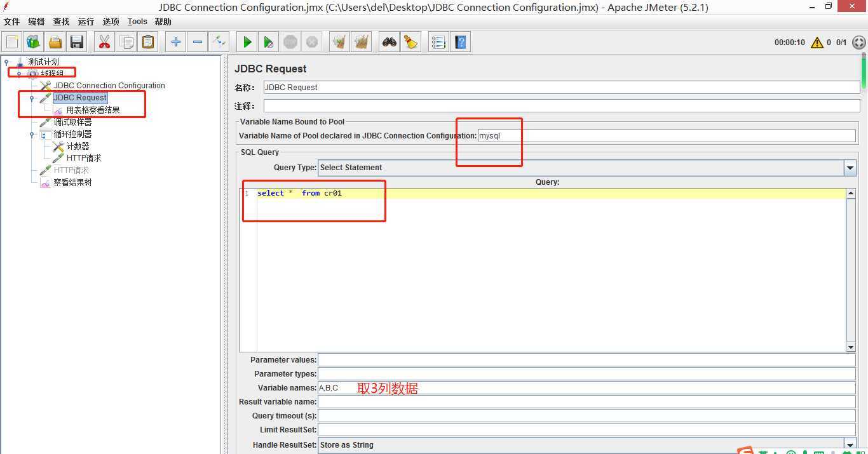This screenshot has width=868, height=454.
Task: Click the Parameter values field
Action: 587,360
